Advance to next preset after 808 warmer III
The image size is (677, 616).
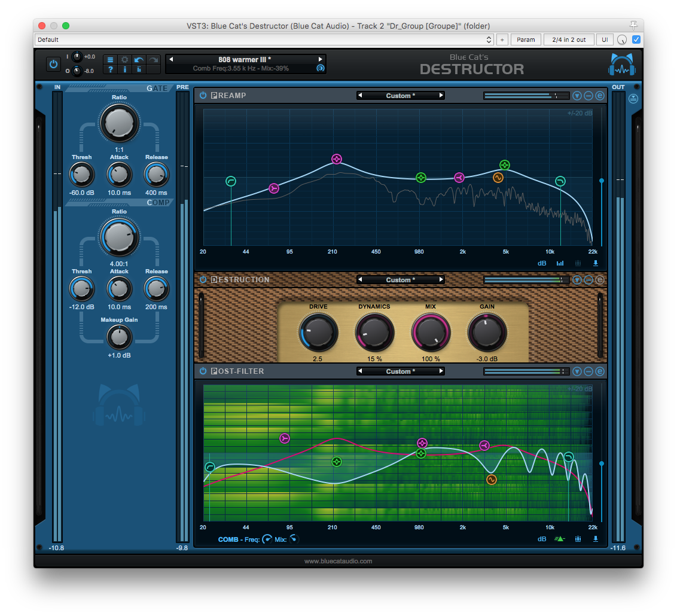[321, 60]
